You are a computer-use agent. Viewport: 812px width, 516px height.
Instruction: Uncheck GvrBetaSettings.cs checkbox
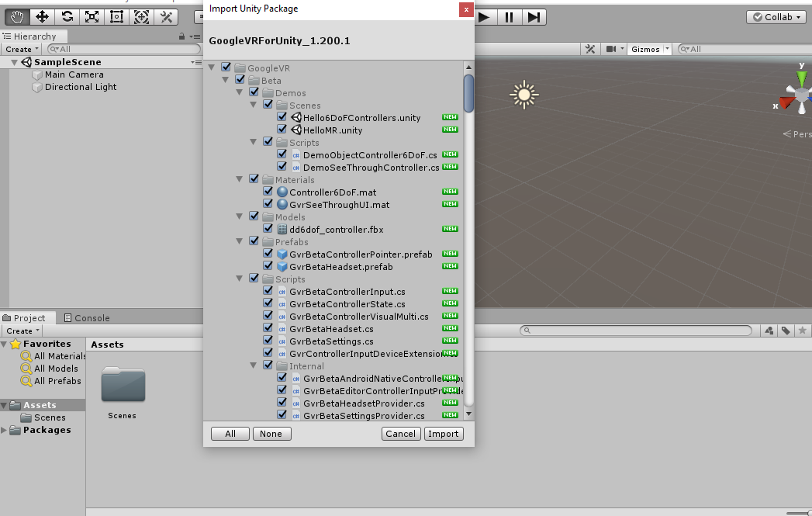tap(268, 341)
